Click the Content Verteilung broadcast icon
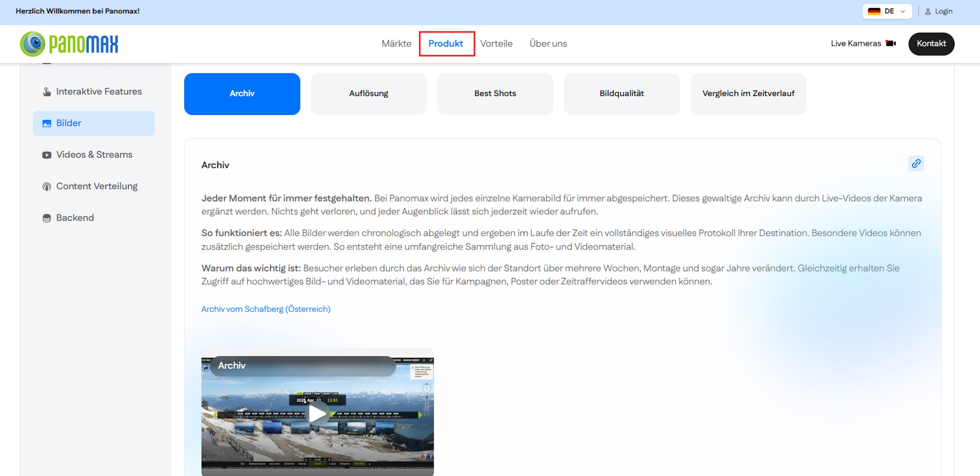The image size is (980, 476). [x=46, y=186]
